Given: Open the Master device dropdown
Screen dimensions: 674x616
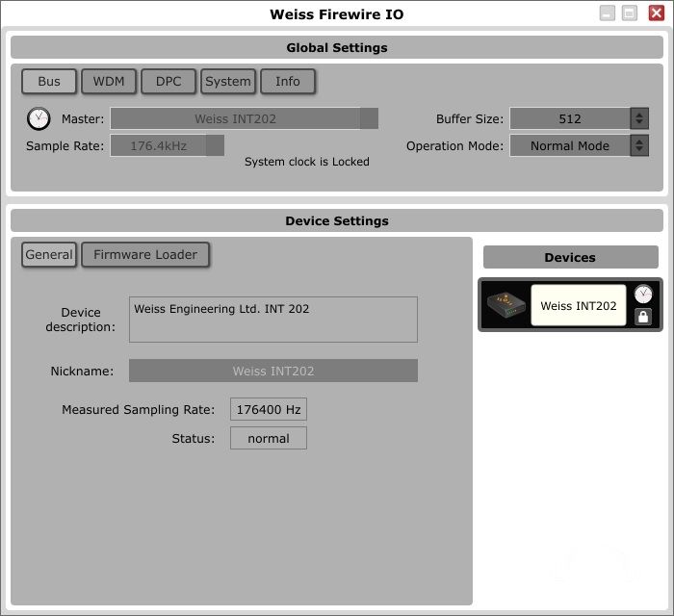Looking at the screenshot, I should tap(245, 118).
